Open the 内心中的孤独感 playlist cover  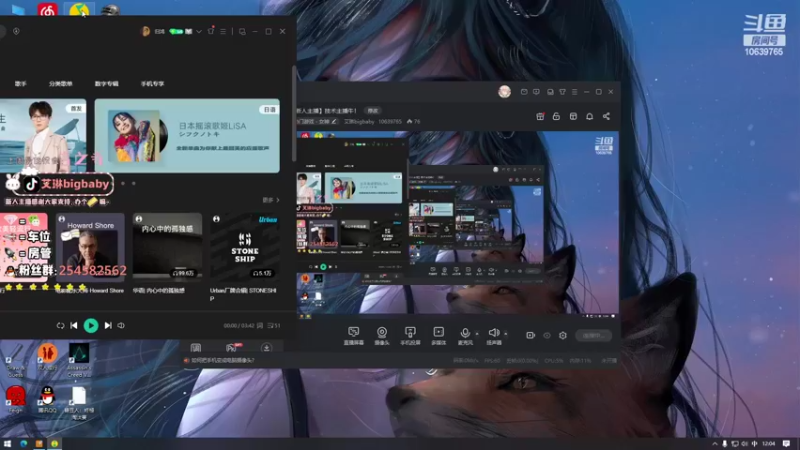click(x=167, y=247)
